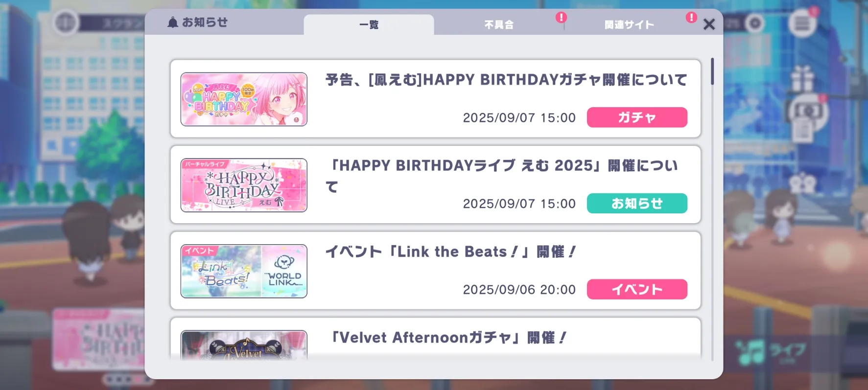Open the HAPPY BIRTHDAY LIVE banner thumbnail
This screenshot has width=868, height=390.
click(x=244, y=185)
